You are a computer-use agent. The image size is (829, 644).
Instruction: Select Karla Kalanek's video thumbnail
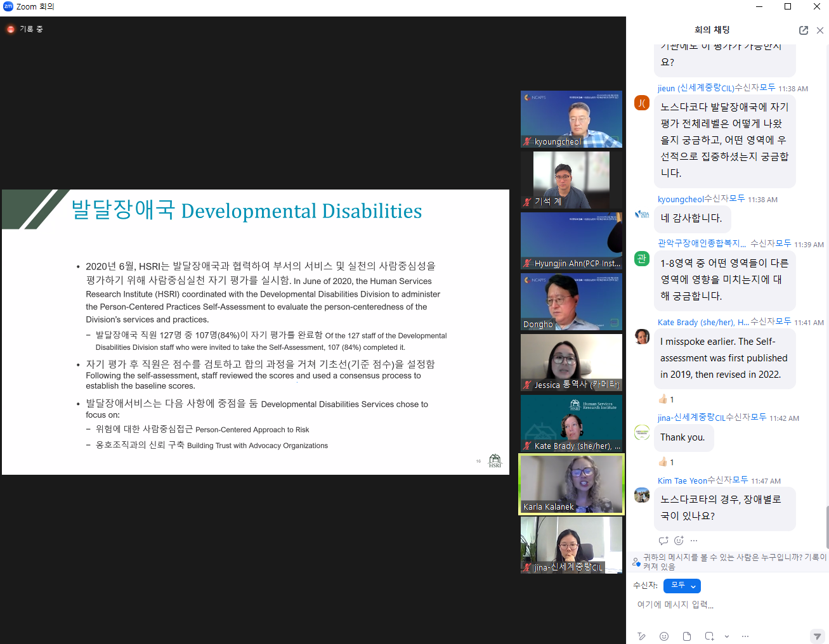click(x=571, y=484)
